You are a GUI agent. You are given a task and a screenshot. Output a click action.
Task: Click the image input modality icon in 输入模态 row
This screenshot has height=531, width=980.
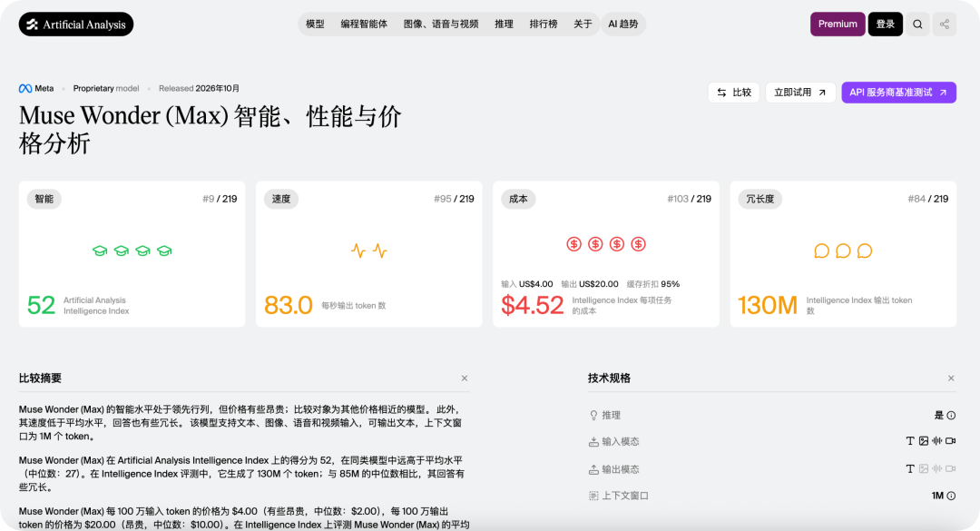924,441
